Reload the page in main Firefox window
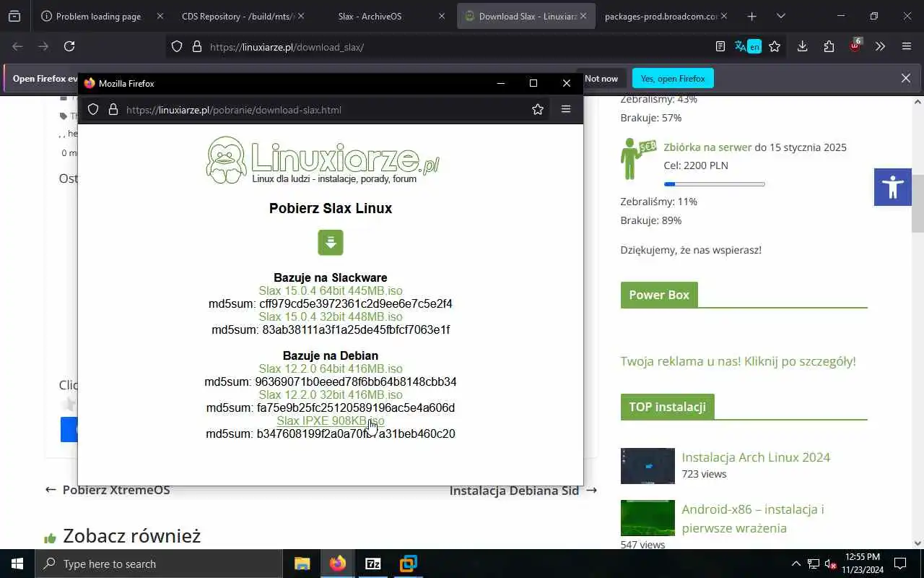This screenshot has width=924, height=578. (69, 46)
